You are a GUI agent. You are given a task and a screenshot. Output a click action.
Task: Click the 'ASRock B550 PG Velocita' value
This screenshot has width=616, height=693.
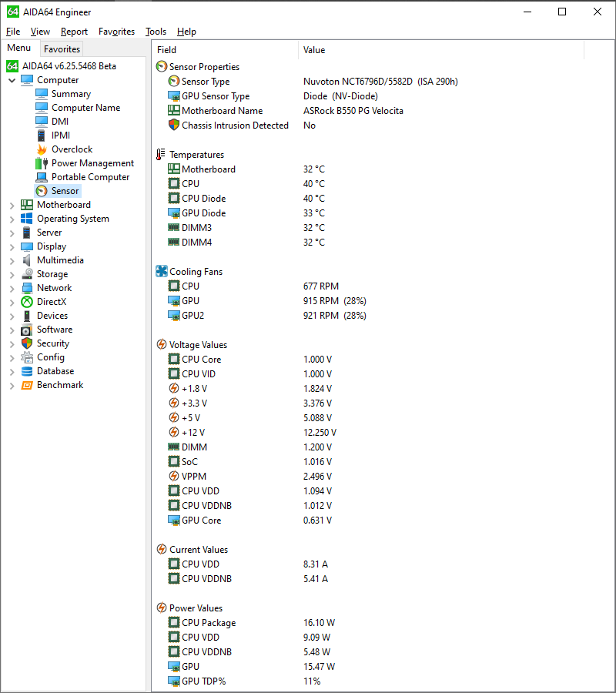(x=353, y=110)
